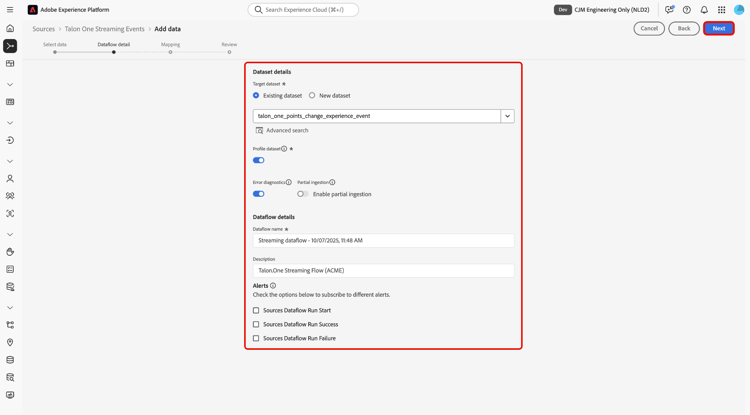This screenshot has width=750, height=415.
Task: Show info for Alerts section
Action: click(x=273, y=285)
